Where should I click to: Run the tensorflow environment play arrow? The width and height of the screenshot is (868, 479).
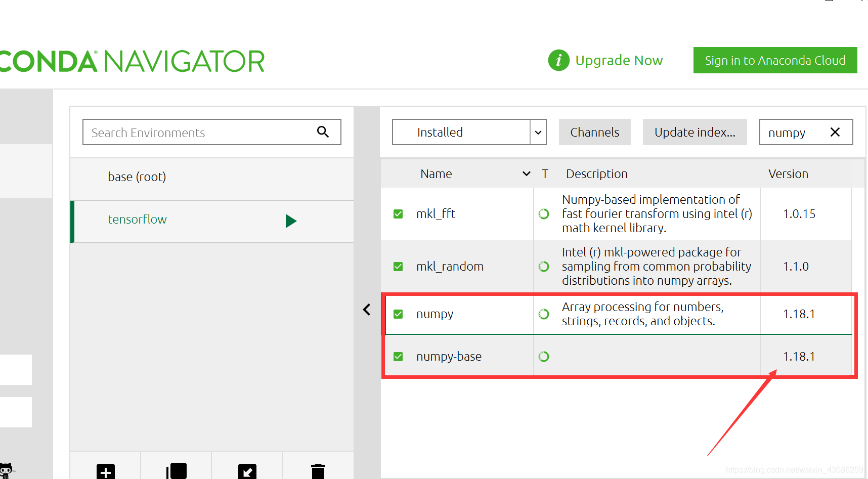(x=291, y=221)
